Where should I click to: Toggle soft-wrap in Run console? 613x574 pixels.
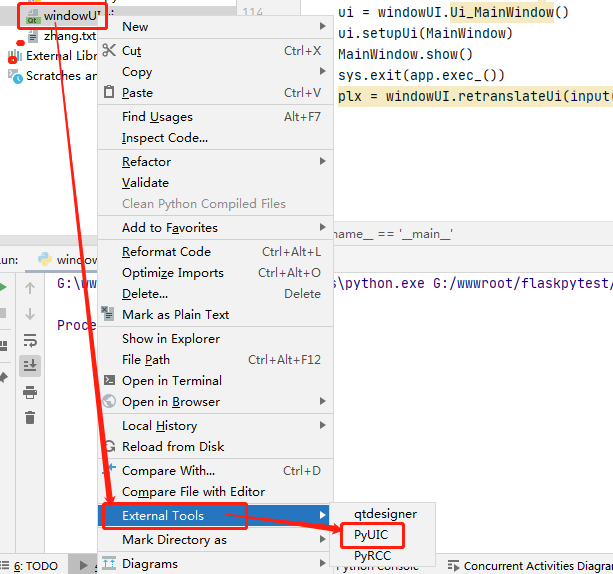pyautogui.click(x=30, y=341)
